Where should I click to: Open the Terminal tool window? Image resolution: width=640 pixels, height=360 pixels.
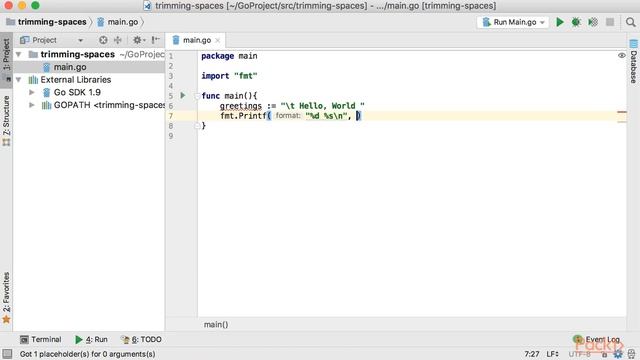pyautogui.click(x=41, y=339)
